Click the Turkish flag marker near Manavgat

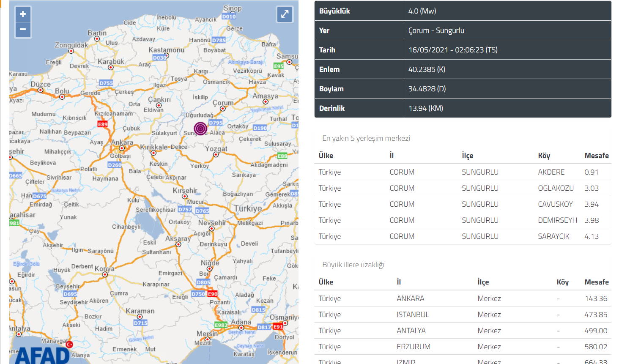click(x=70, y=345)
